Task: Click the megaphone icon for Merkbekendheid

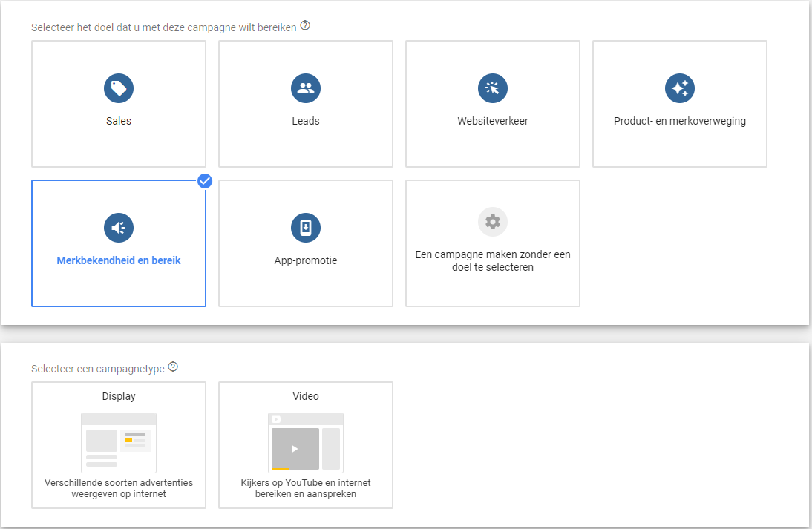Action: pos(119,228)
